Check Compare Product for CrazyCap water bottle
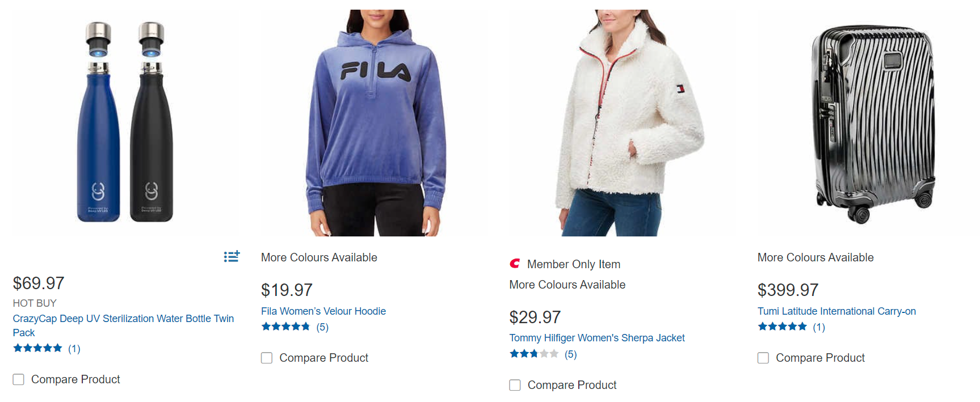This screenshot has height=402, width=980. click(19, 379)
